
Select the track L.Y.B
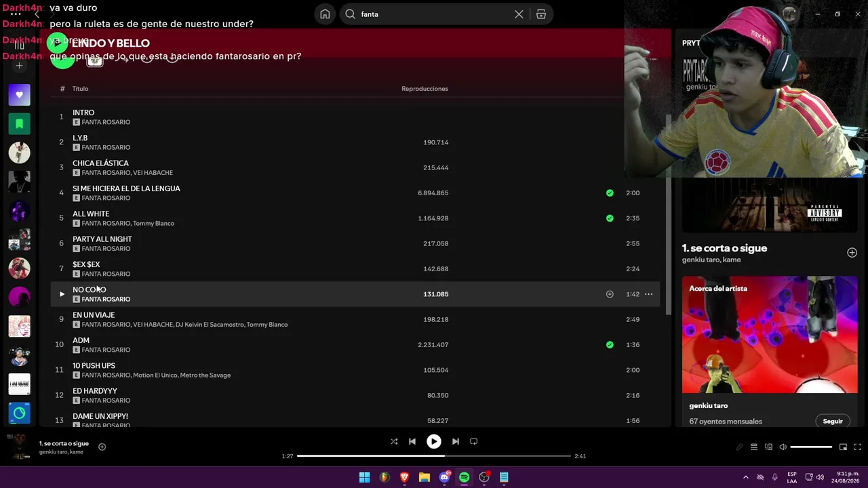point(80,138)
